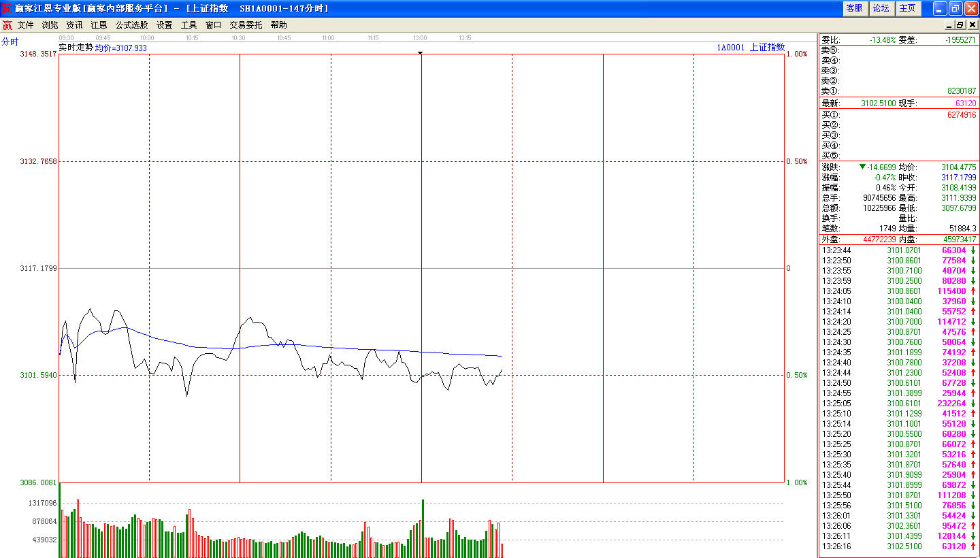The width and height of the screenshot is (980, 558).
Task: Open the 设置 menu
Action: (164, 25)
